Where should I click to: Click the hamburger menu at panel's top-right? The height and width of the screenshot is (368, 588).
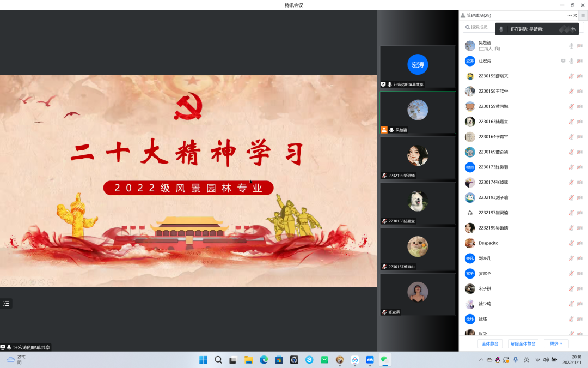pos(583,16)
